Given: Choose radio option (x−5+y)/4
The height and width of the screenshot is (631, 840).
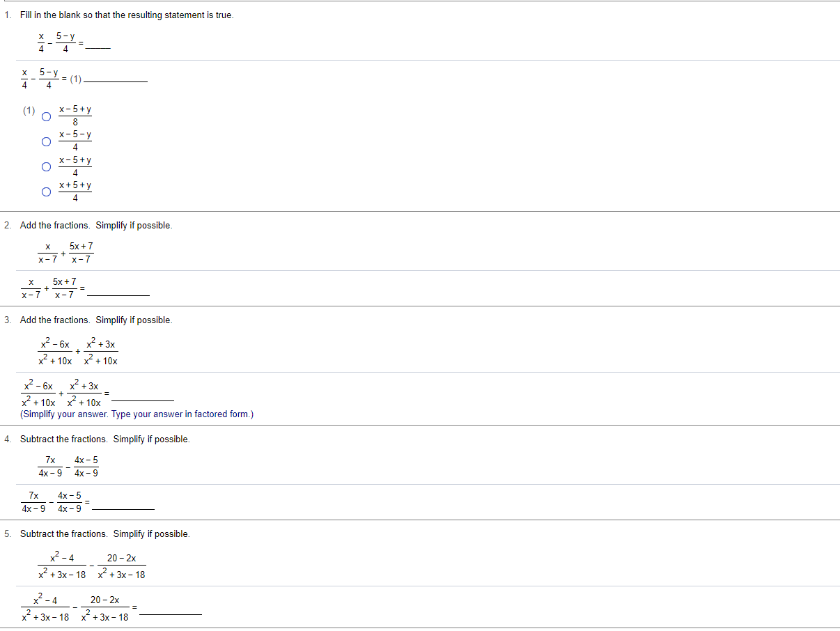Looking at the screenshot, I should click(46, 167).
